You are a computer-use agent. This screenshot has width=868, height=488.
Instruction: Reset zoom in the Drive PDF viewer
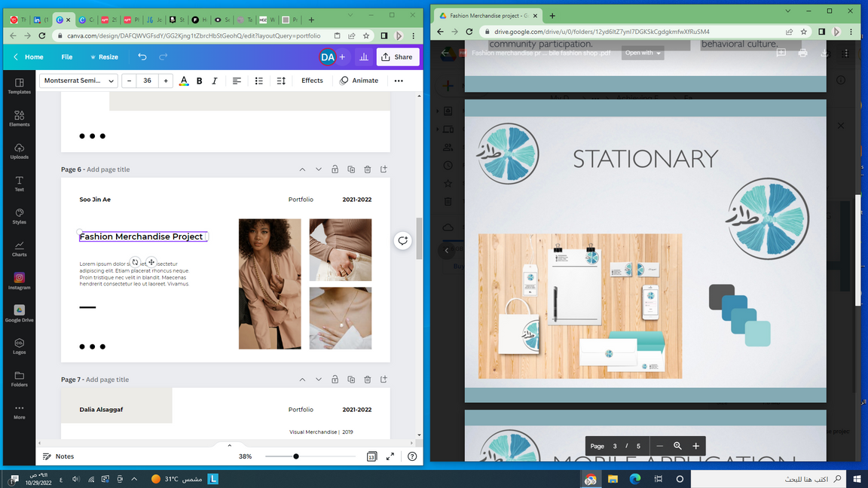(x=677, y=446)
